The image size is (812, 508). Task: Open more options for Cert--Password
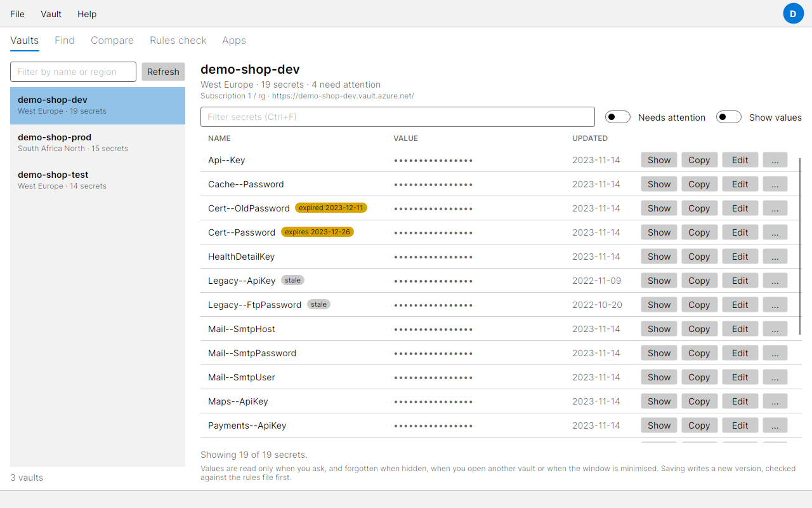pyautogui.click(x=775, y=232)
